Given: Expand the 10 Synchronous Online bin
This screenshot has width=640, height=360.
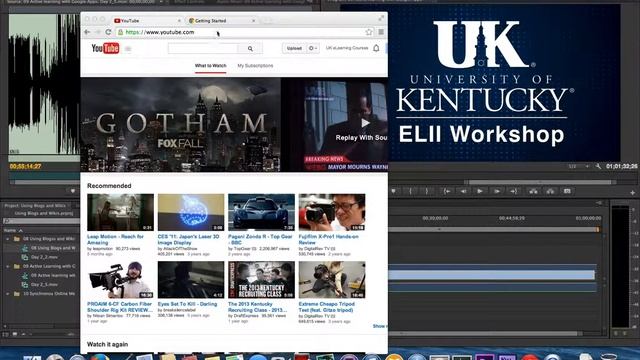Looking at the screenshot, I should [7, 293].
